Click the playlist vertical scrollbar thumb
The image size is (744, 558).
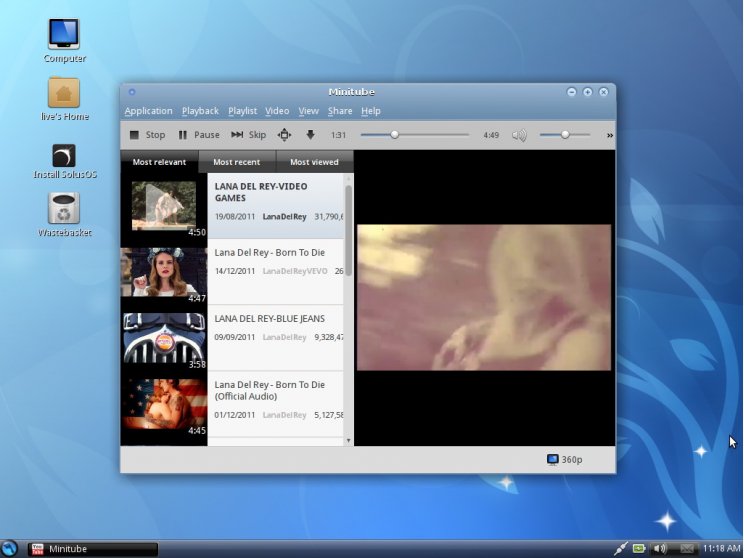tap(348, 231)
